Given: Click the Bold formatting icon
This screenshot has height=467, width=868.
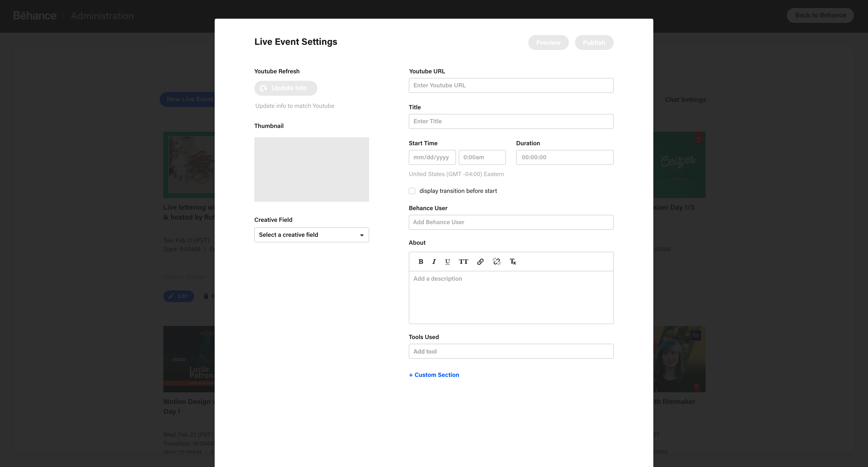Looking at the screenshot, I should 420,262.
